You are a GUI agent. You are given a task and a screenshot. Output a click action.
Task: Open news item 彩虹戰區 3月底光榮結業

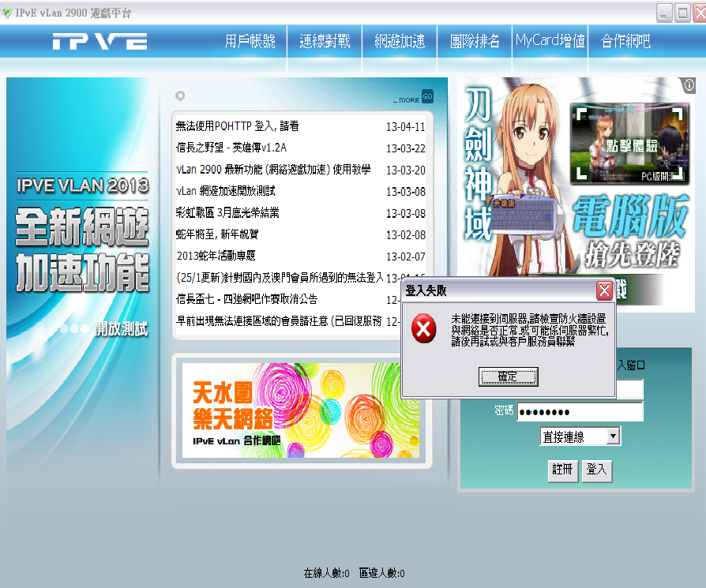pos(227,212)
